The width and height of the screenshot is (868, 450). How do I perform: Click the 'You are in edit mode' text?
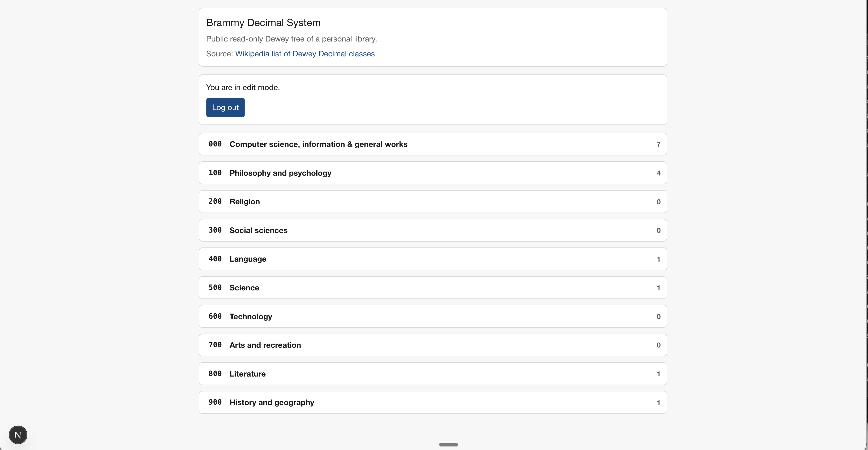243,88
